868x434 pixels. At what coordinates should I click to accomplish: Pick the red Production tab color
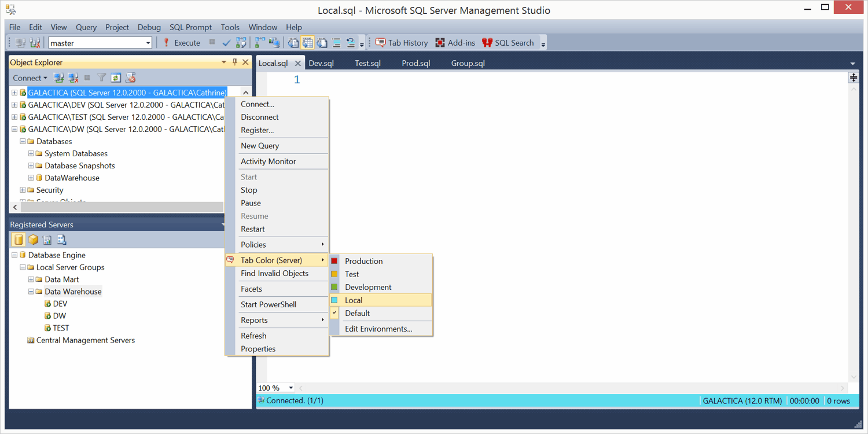point(363,261)
